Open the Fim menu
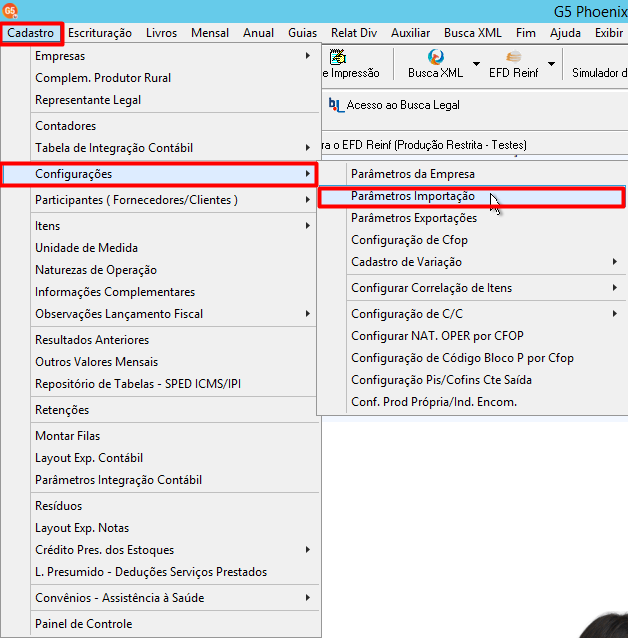This screenshot has height=638, width=628. (526, 33)
